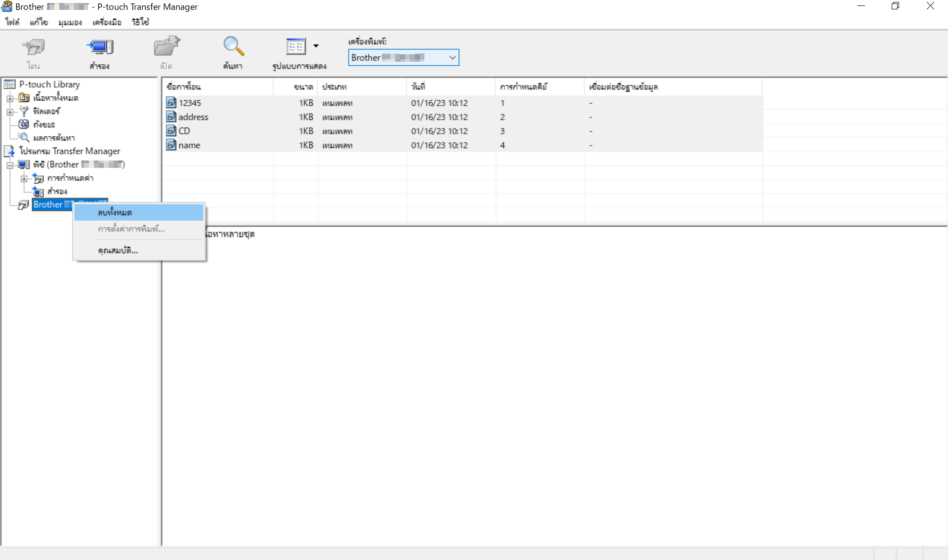Sort by ประเภท (type) column header
The height and width of the screenshot is (560, 948).
(362, 87)
